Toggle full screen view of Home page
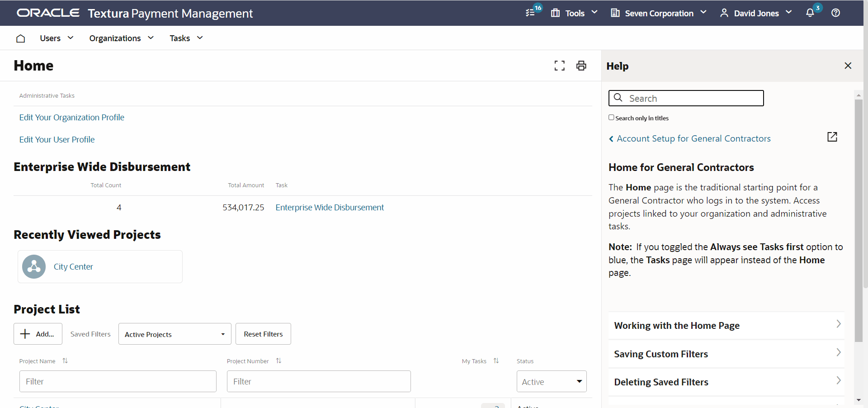868x408 pixels. [560, 66]
